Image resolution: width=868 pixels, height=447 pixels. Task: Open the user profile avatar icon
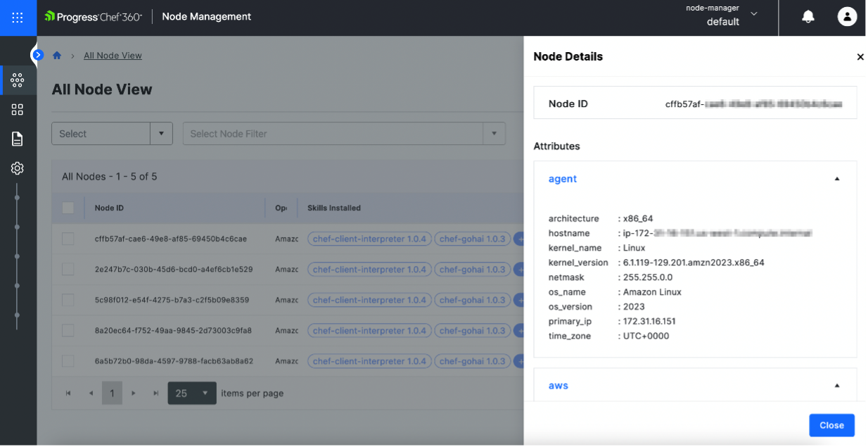(x=847, y=17)
